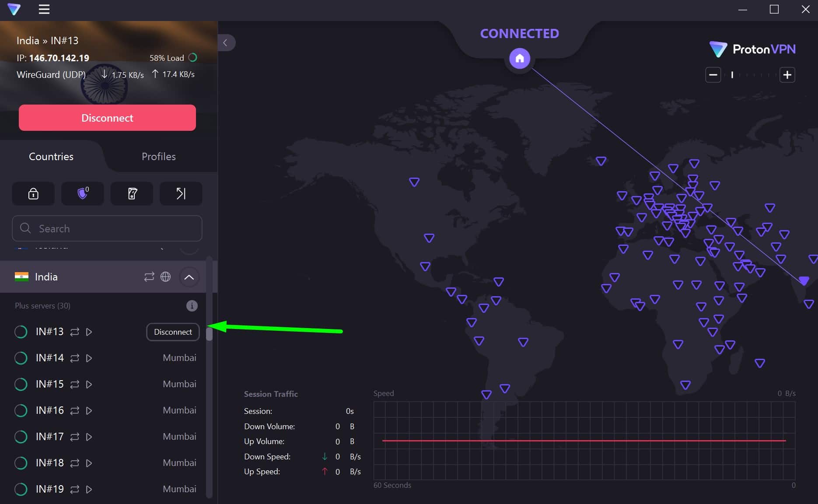
Task: Click the red Disconnect button
Action: [x=107, y=118]
